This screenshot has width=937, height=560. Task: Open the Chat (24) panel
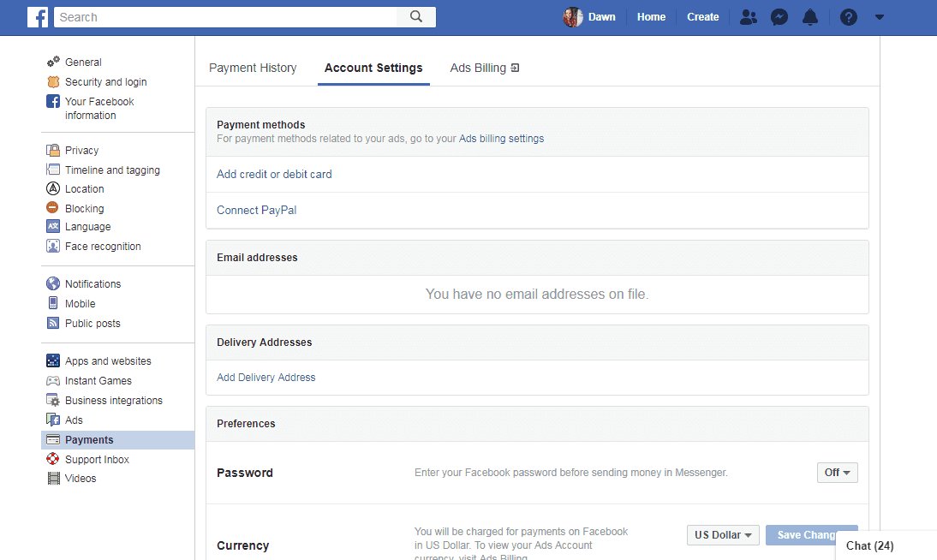click(869, 545)
